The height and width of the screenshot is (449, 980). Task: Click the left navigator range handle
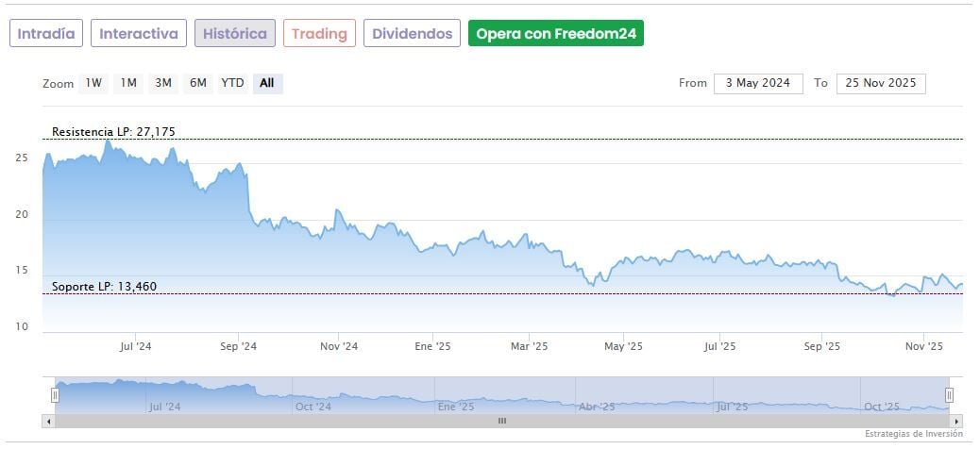point(55,395)
